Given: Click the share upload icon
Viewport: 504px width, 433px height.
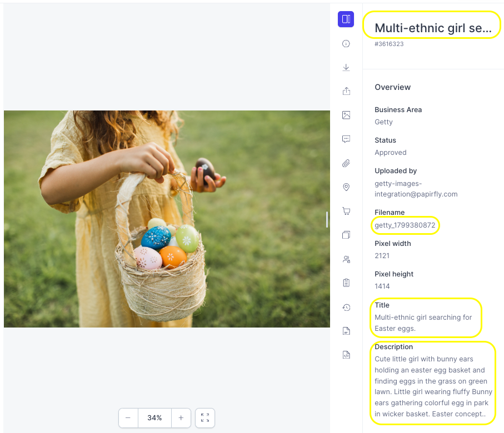Looking at the screenshot, I should tap(346, 91).
